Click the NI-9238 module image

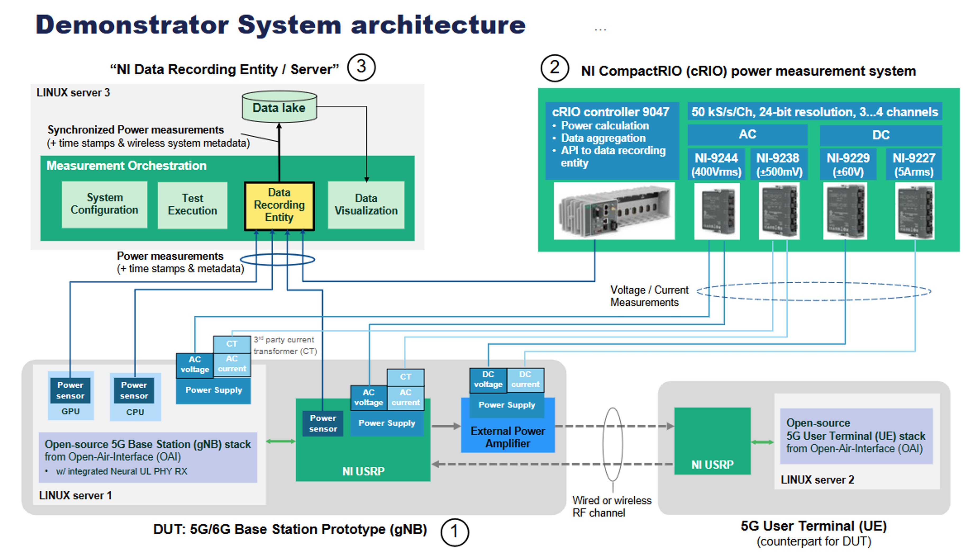pos(779,211)
